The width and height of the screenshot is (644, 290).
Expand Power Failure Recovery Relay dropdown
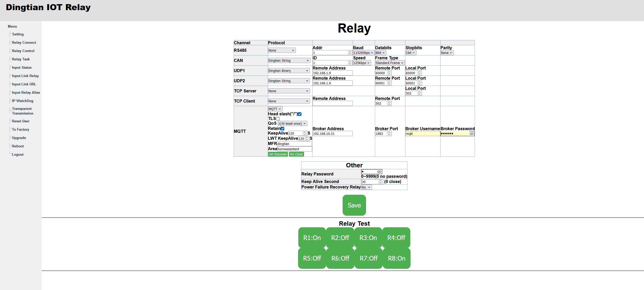tap(366, 187)
